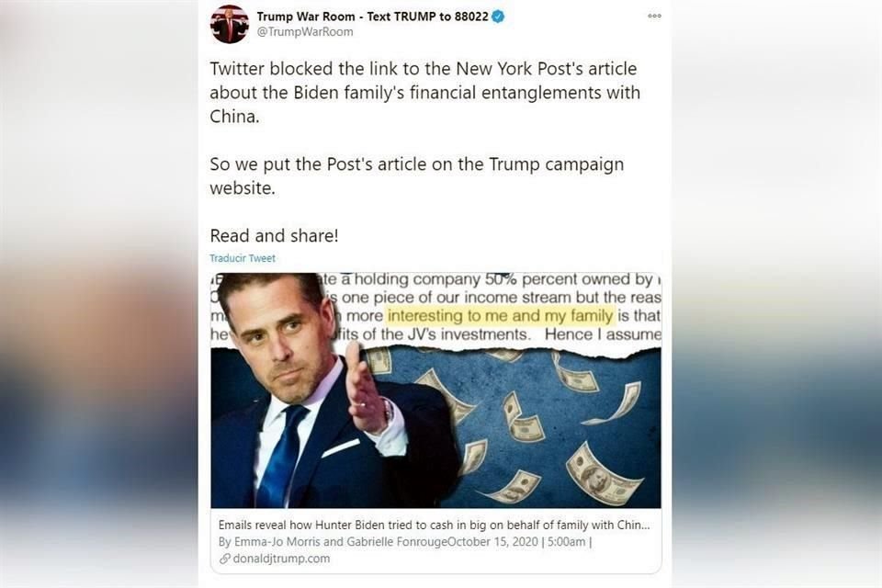Click the Traducir Tweet link
This screenshot has width=882, height=588.
click(243, 258)
